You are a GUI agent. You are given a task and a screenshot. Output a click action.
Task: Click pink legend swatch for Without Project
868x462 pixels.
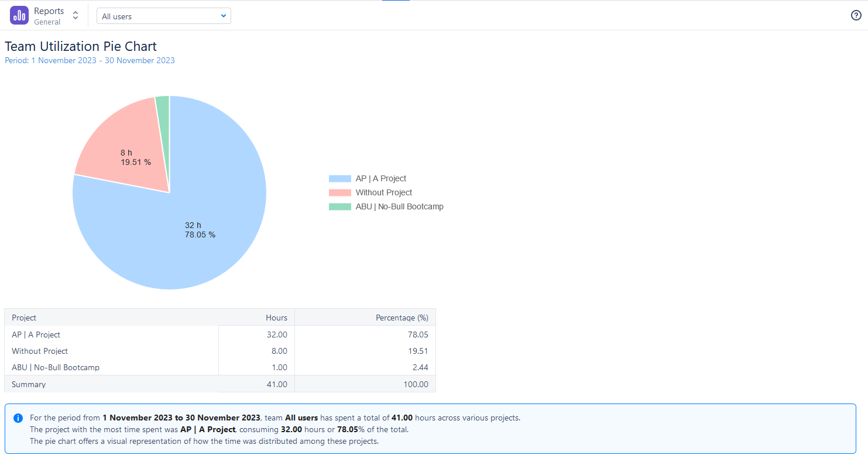(340, 192)
